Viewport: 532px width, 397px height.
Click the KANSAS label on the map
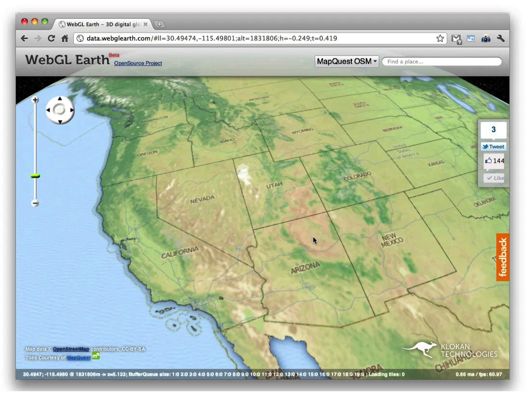coord(436,163)
